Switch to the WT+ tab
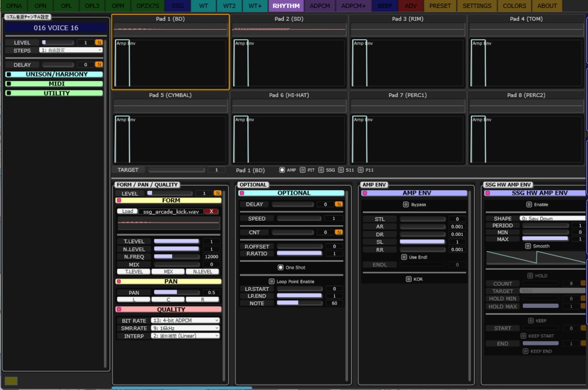The image size is (588, 390). point(255,6)
